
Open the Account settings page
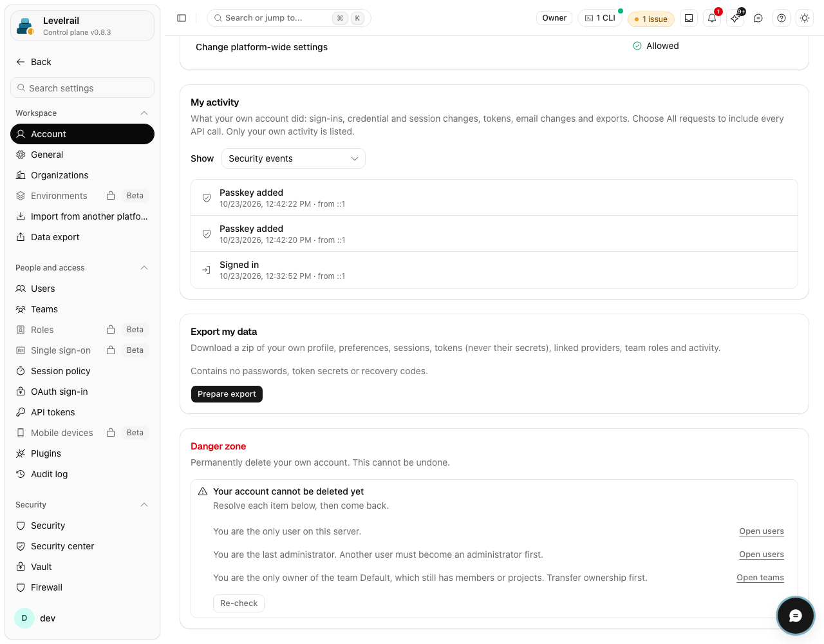82,134
